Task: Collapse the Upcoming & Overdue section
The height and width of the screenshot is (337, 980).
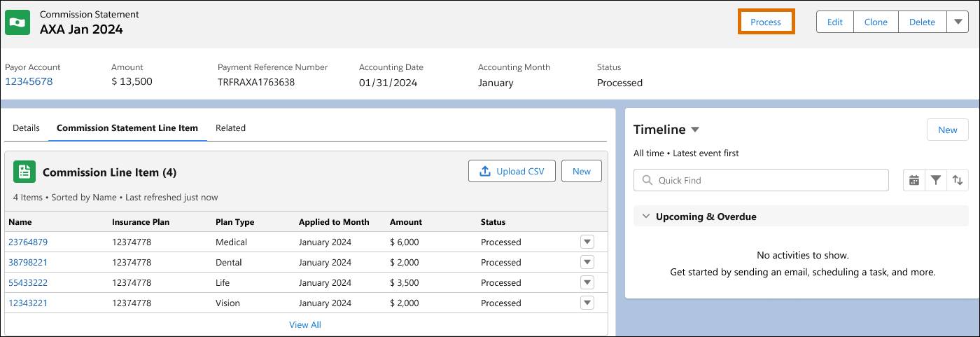Action: coord(646,216)
